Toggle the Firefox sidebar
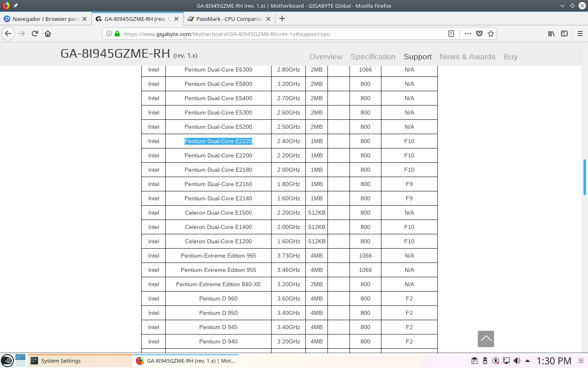588x368 pixels. pyautogui.click(x=564, y=34)
